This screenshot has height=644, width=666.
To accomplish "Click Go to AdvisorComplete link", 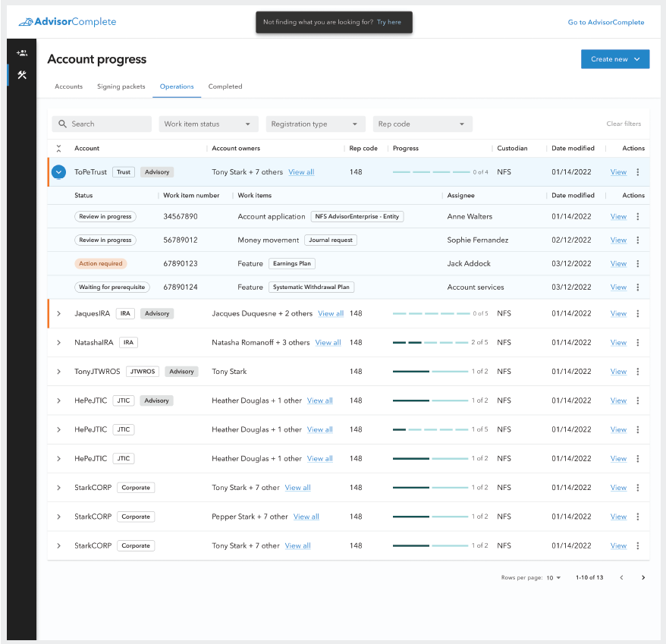I will [x=605, y=23].
